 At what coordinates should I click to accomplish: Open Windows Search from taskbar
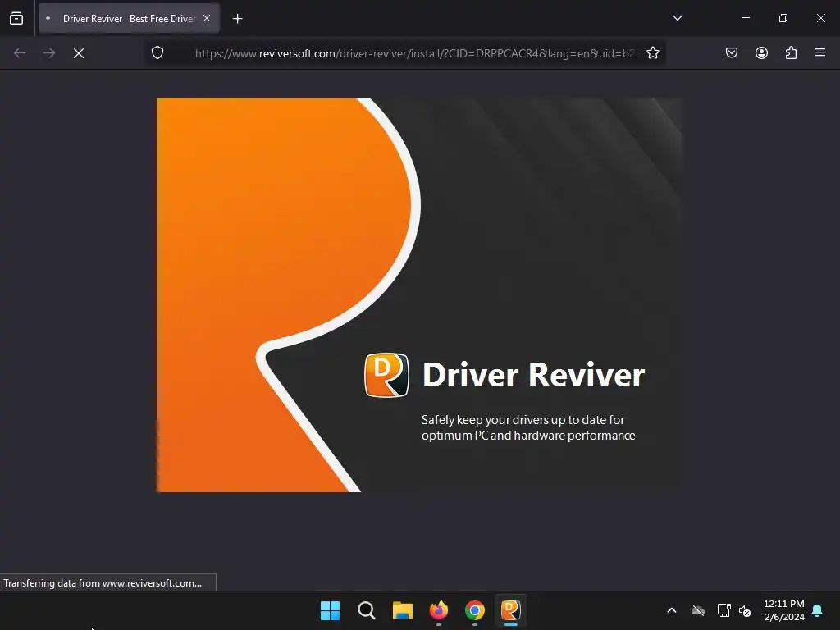367,610
